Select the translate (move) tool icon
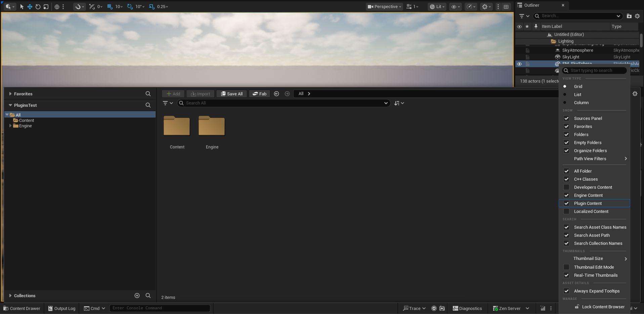The width and height of the screenshot is (644, 314). (30, 7)
